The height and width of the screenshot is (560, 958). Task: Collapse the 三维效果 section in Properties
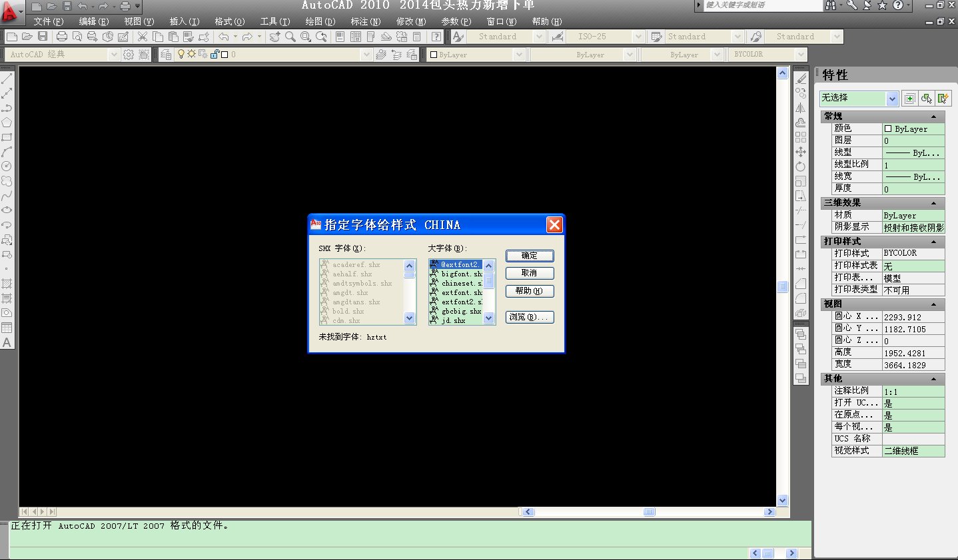click(x=933, y=203)
